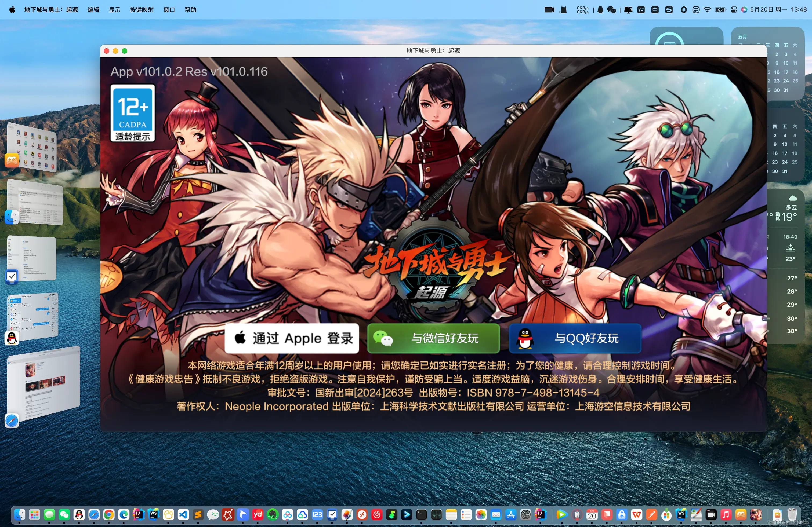The image size is (812, 527).
Task: Open the 按键映射 menu
Action: click(142, 10)
